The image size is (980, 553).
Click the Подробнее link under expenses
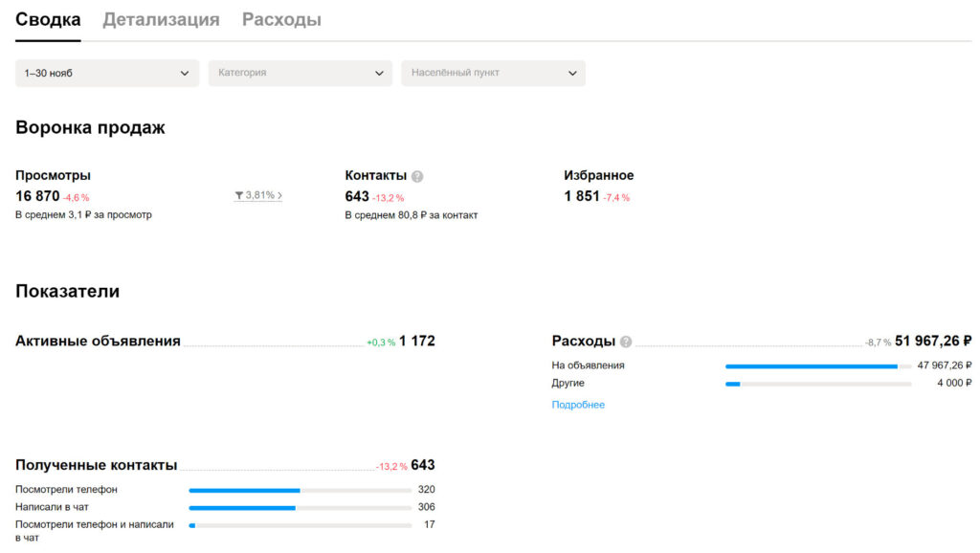click(578, 405)
